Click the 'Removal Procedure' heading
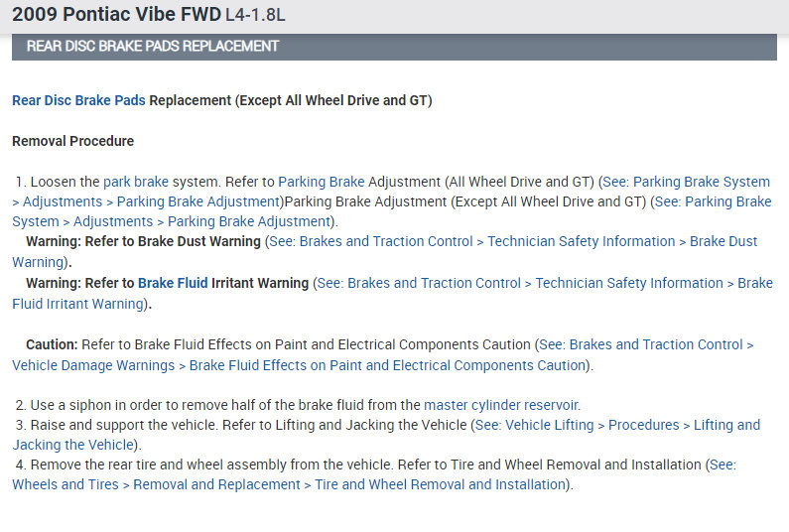Viewport: 789px width, 532px height. (72, 141)
